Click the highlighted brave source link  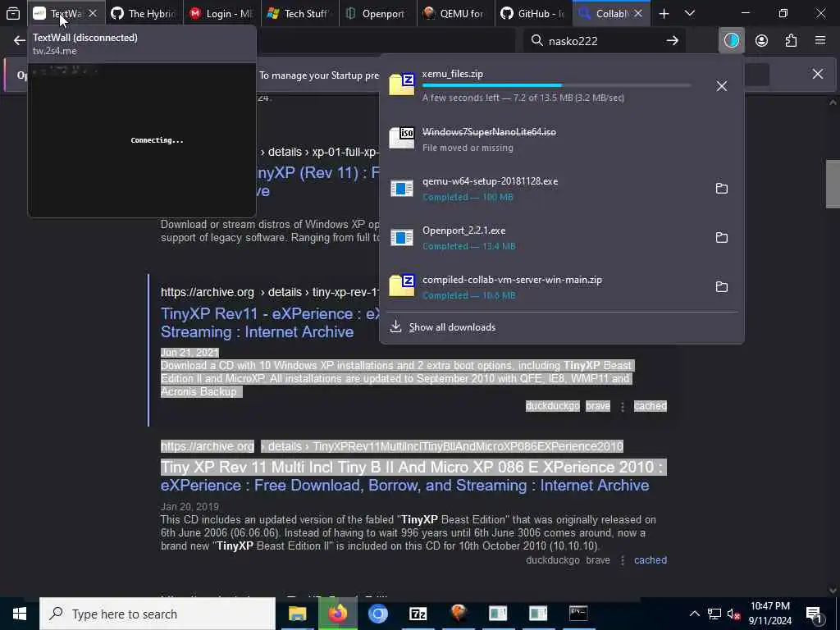598,405
